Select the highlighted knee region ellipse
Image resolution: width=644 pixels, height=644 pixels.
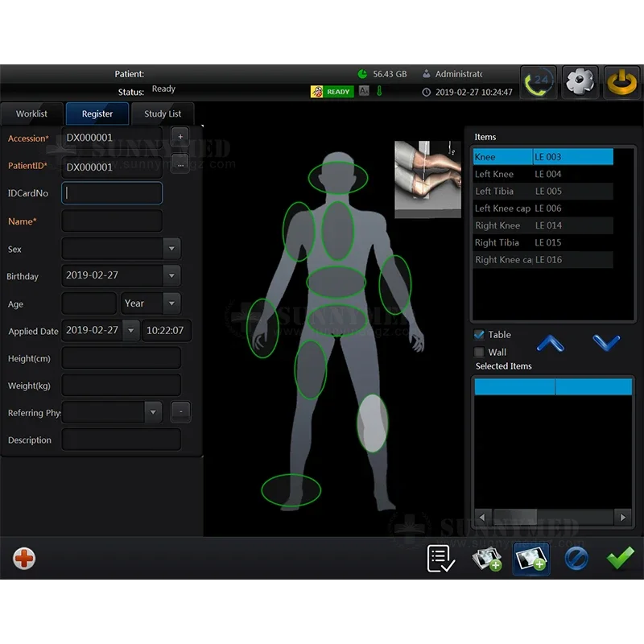coord(372,423)
